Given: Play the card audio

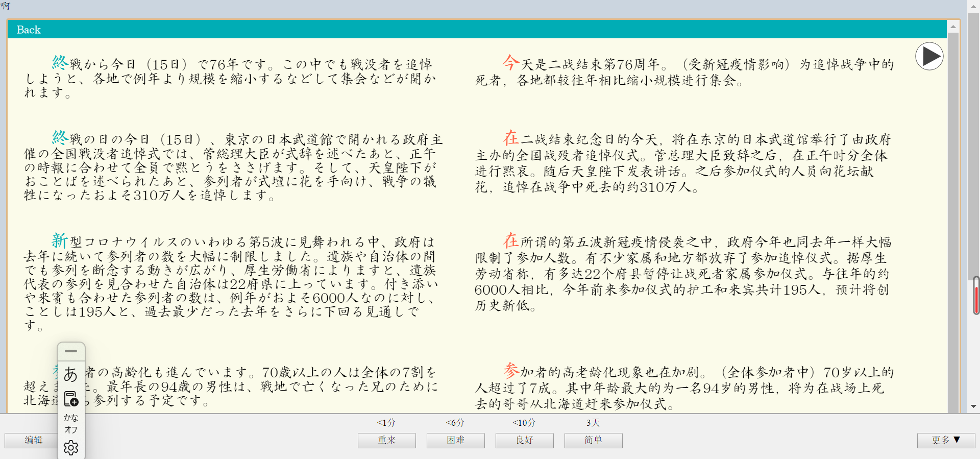Looking at the screenshot, I should pos(929,56).
